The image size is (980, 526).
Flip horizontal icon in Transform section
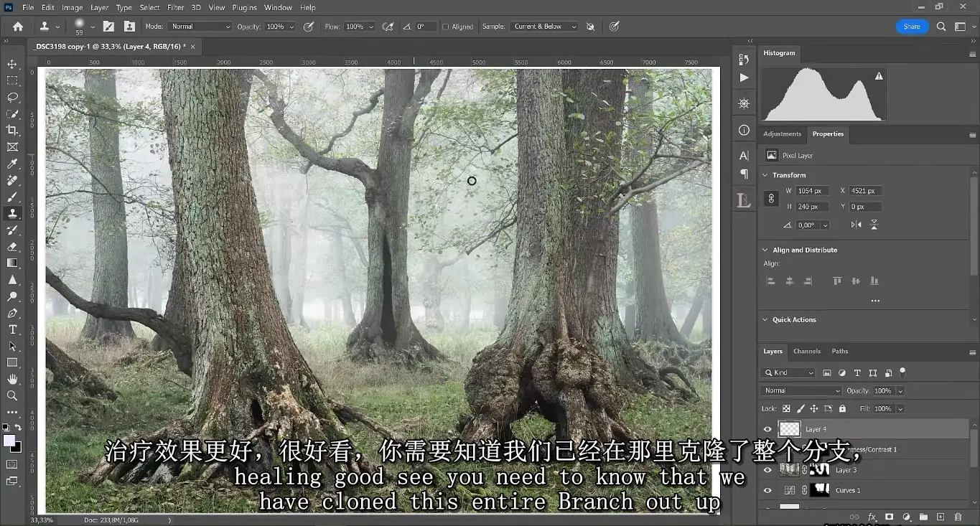tap(856, 225)
